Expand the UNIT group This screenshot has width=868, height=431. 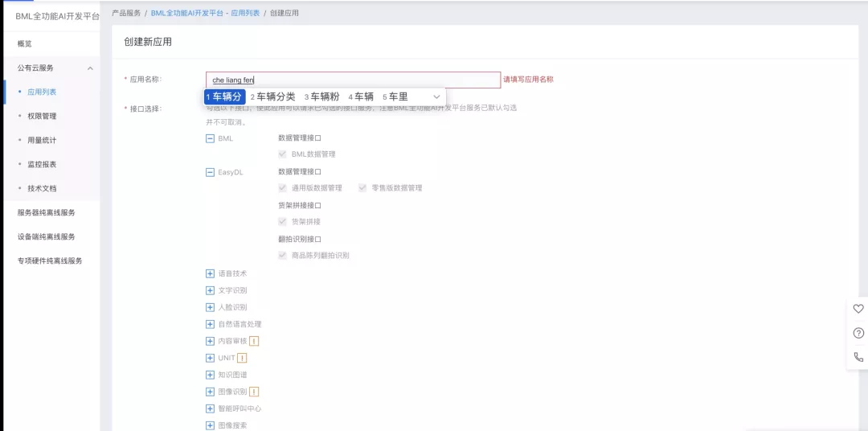coord(210,358)
